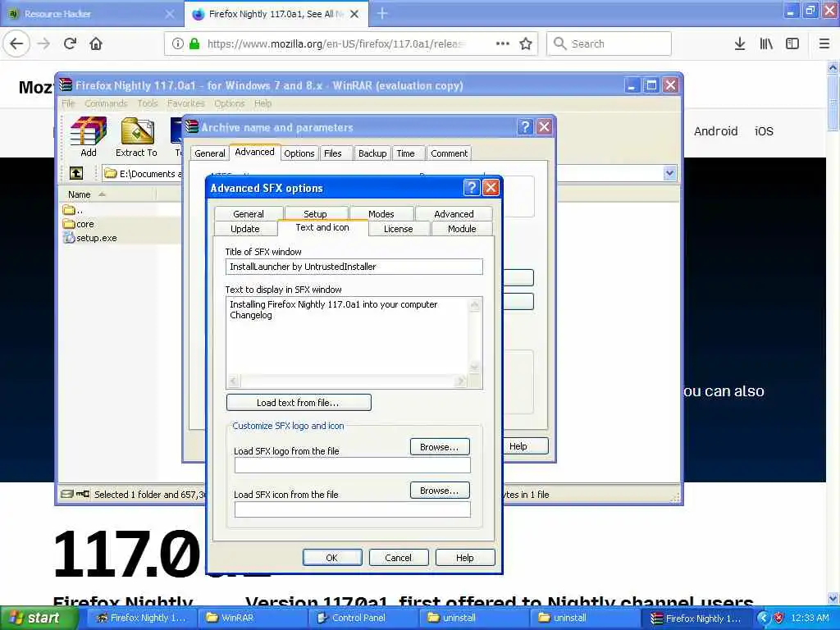Open the General tab in Archive name dialog
Screen dimensions: 840x630
pos(209,153)
